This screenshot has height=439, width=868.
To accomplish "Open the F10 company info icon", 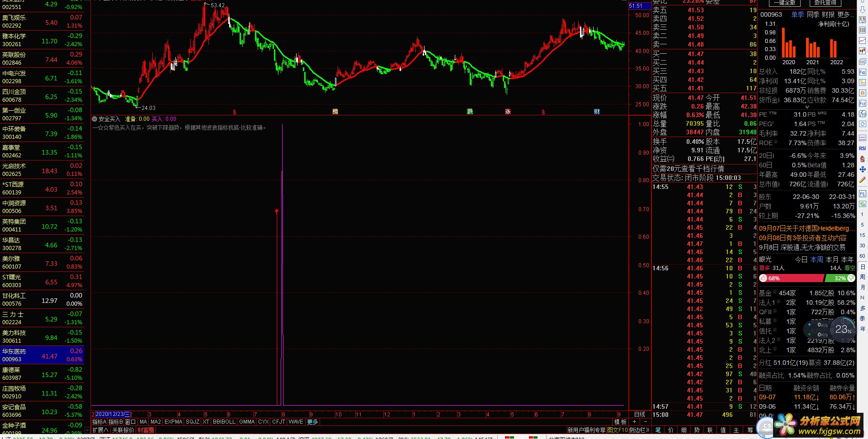I will coord(863,72).
